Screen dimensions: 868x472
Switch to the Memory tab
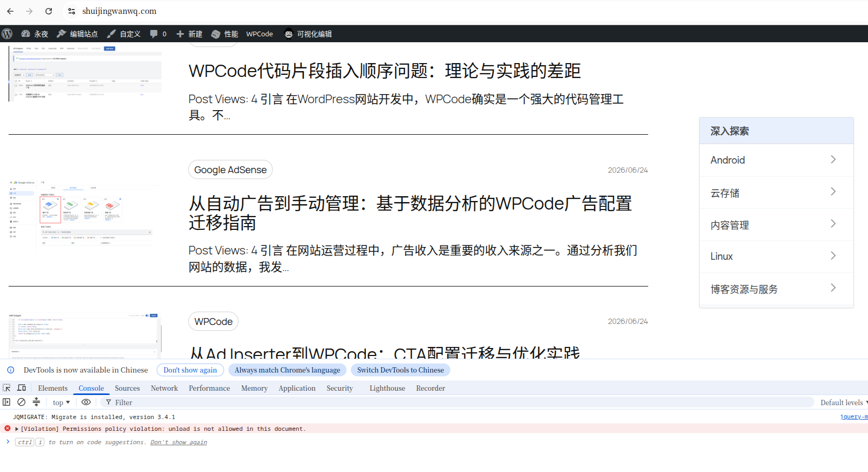(x=255, y=388)
